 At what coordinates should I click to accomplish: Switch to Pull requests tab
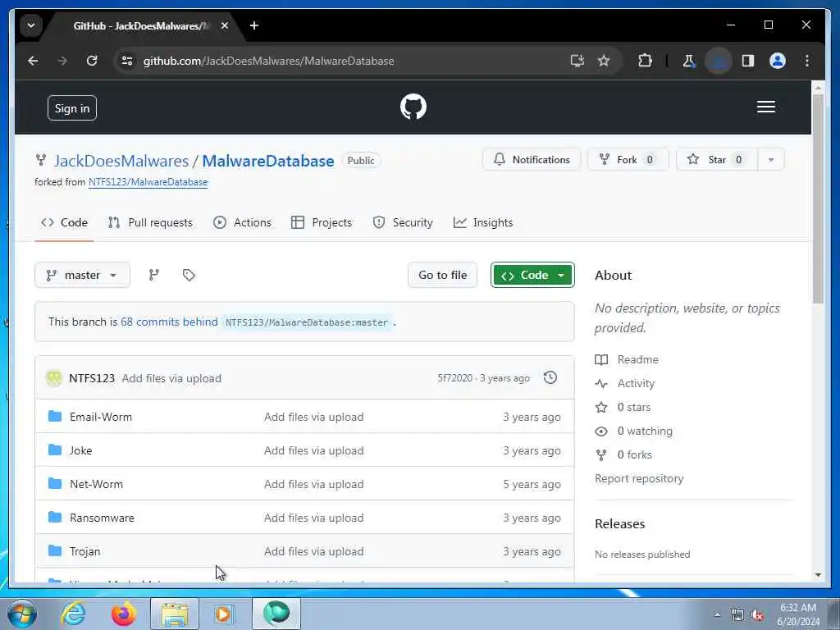click(x=150, y=222)
